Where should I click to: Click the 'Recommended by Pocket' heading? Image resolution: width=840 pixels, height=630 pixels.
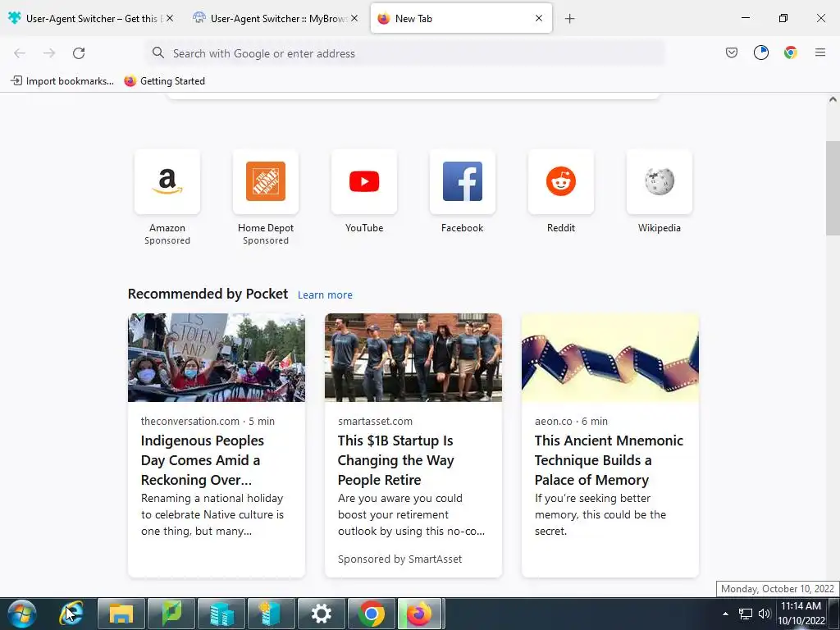pos(208,294)
